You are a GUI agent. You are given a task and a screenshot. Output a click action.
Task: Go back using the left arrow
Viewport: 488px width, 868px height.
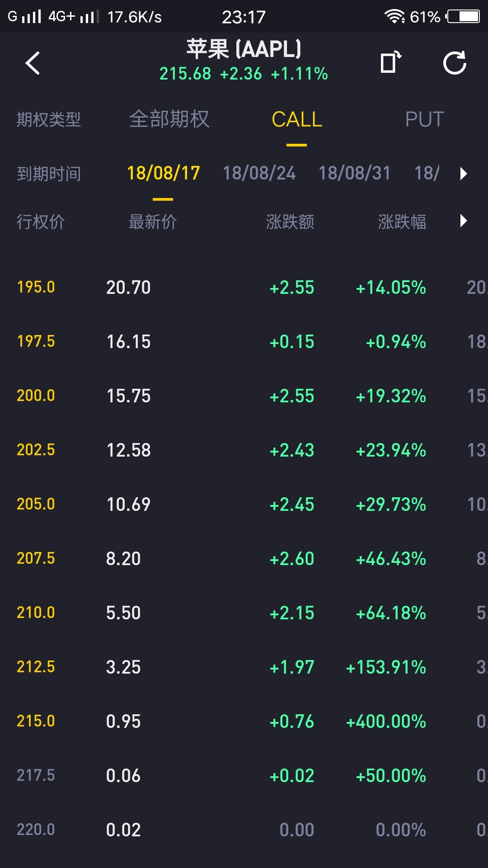33,63
